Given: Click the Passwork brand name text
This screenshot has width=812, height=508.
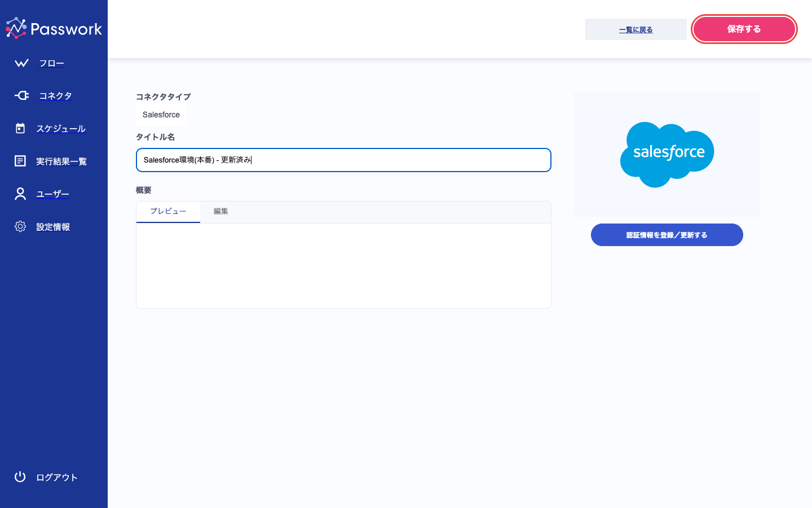Looking at the screenshot, I should tap(67, 29).
